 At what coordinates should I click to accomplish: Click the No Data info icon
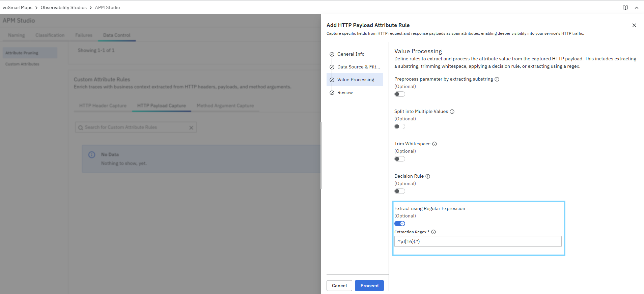pyautogui.click(x=92, y=155)
